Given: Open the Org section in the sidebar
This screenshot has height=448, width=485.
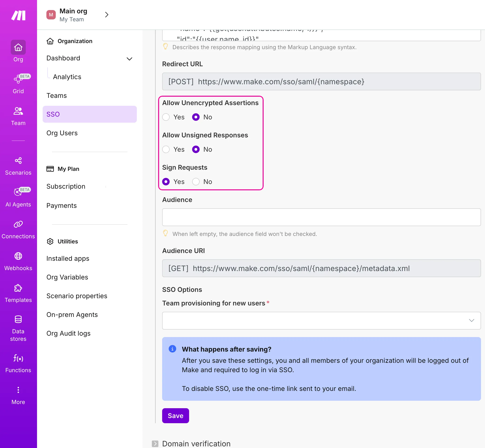Looking at the screenshot, I should click(18, 51).
